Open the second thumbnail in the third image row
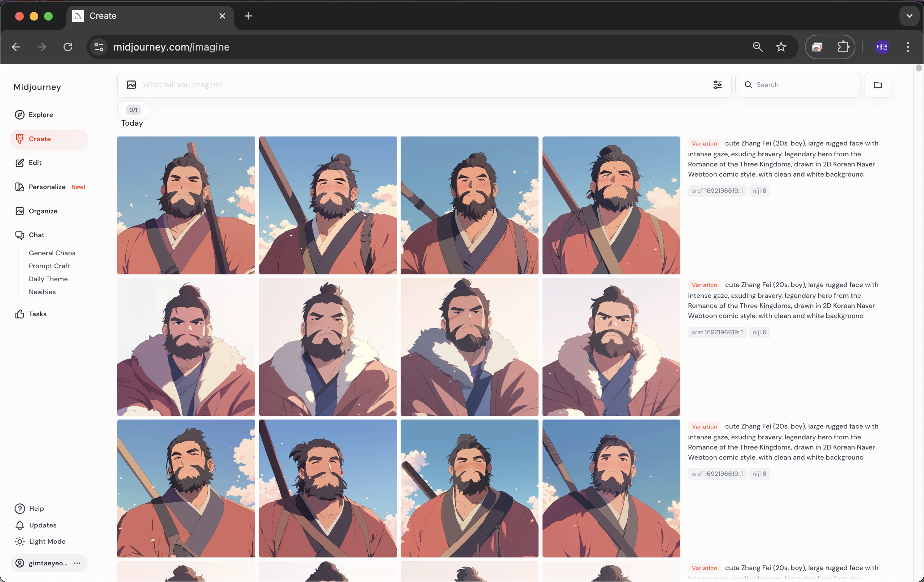The image size is (924, 582). (x=328, y=489)
